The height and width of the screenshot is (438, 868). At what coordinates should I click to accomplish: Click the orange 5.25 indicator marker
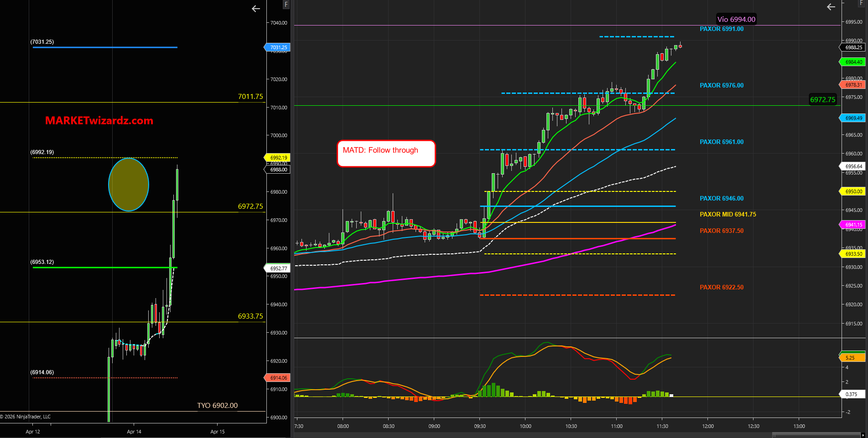(x=852, y=358)
